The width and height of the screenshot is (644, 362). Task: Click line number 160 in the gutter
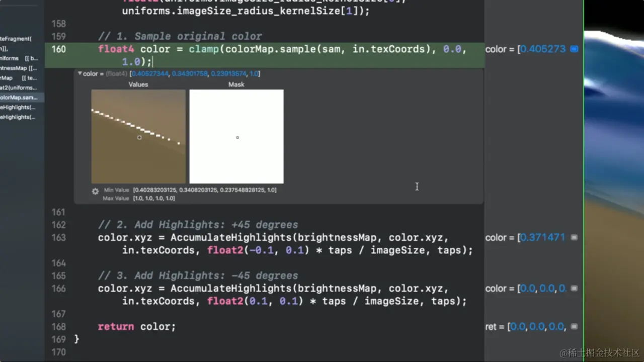coord(59,49)
